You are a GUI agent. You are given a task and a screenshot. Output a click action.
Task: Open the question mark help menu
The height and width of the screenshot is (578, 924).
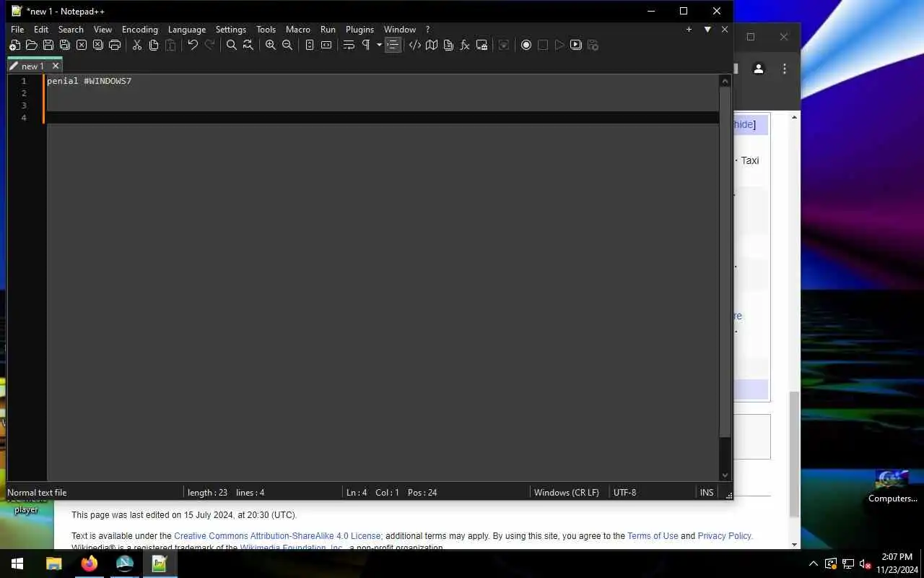tap(427, 30)
